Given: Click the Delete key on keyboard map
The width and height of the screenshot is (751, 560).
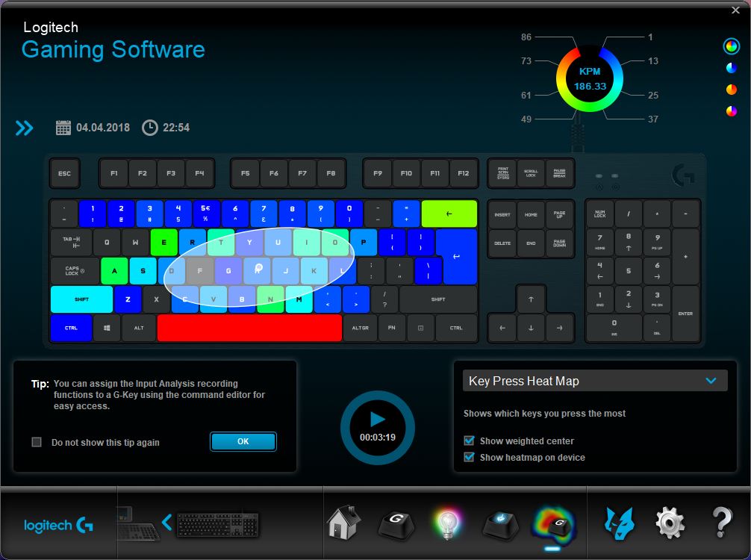Looking at the screenshot, I should (502, 243).
